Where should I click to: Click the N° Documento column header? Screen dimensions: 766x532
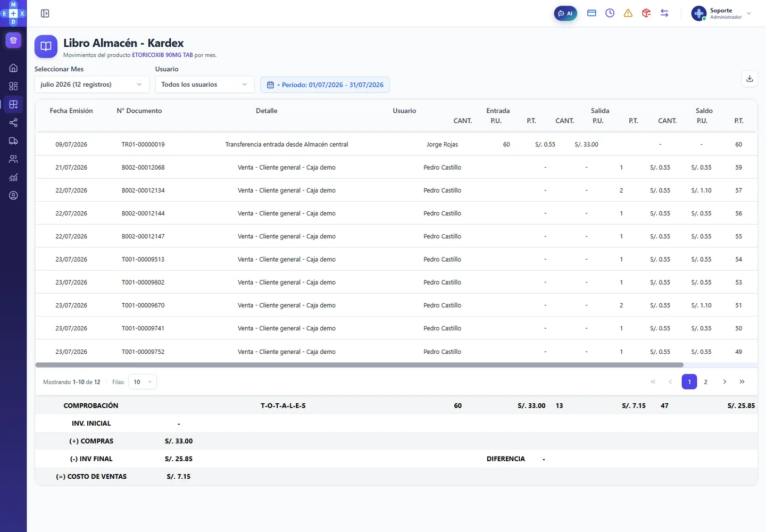pyautogui.click(x=139, y=111)
